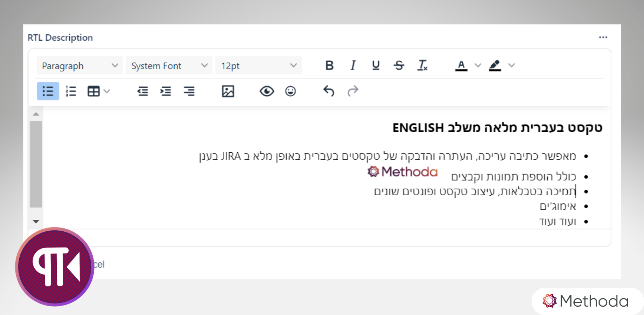Open the Paragraph style dropdown
Viewport: 644px width, 315px height.
(79, 65)
